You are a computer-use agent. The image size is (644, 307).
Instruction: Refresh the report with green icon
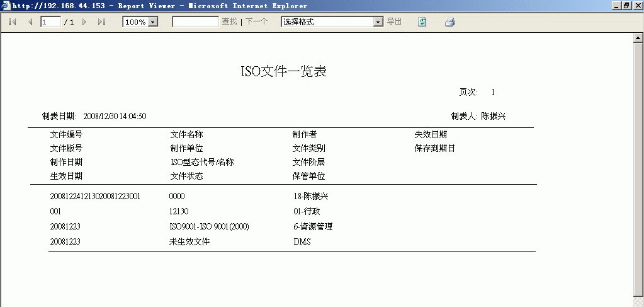(x=422, y=22)
